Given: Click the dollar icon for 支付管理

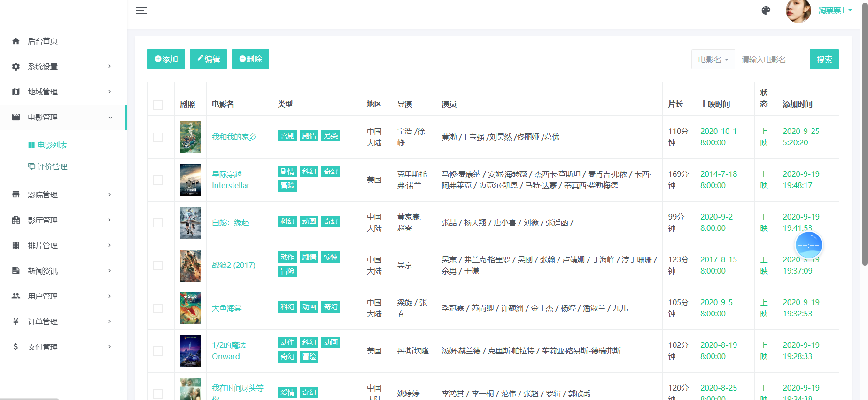Looking at the screenshot, I should (x=16, y=347).
